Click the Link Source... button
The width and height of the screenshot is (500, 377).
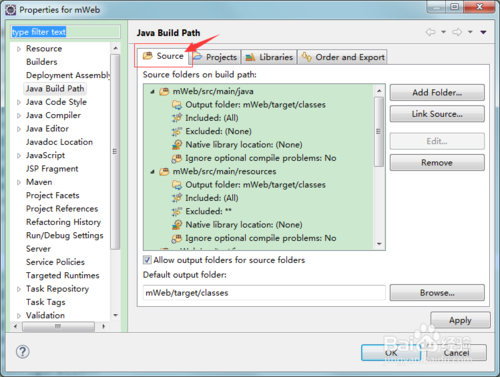pyautogui.click(x=437, y=114)
